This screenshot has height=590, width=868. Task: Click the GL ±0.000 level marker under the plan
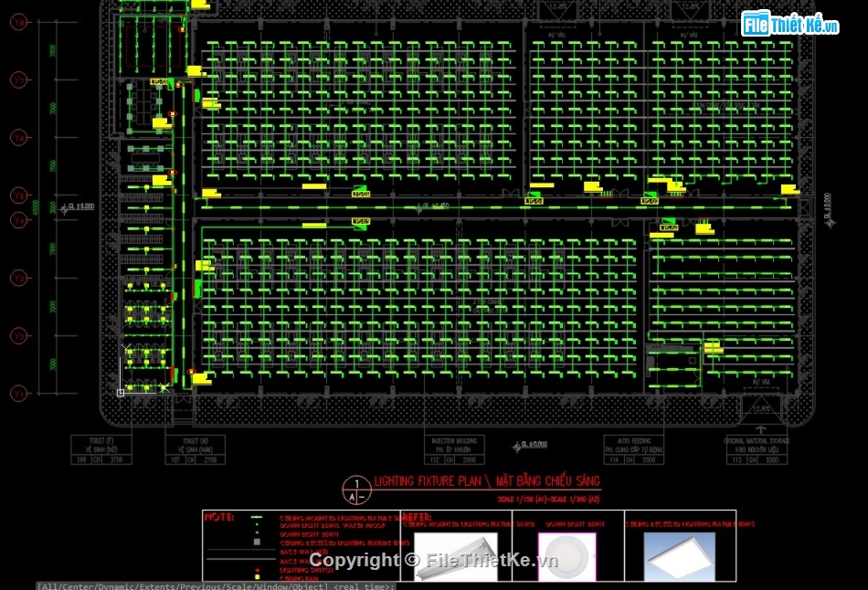click(532, 446)
